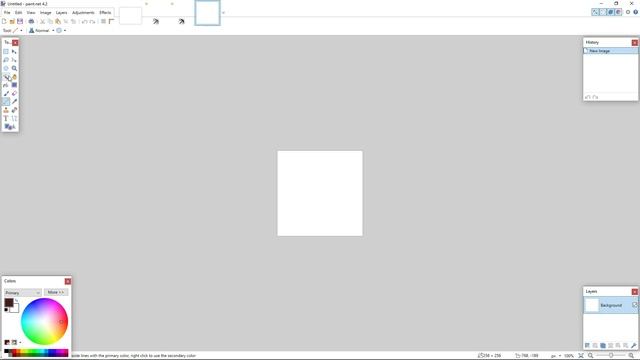Toggle the History window button

[x=603, y=12]
